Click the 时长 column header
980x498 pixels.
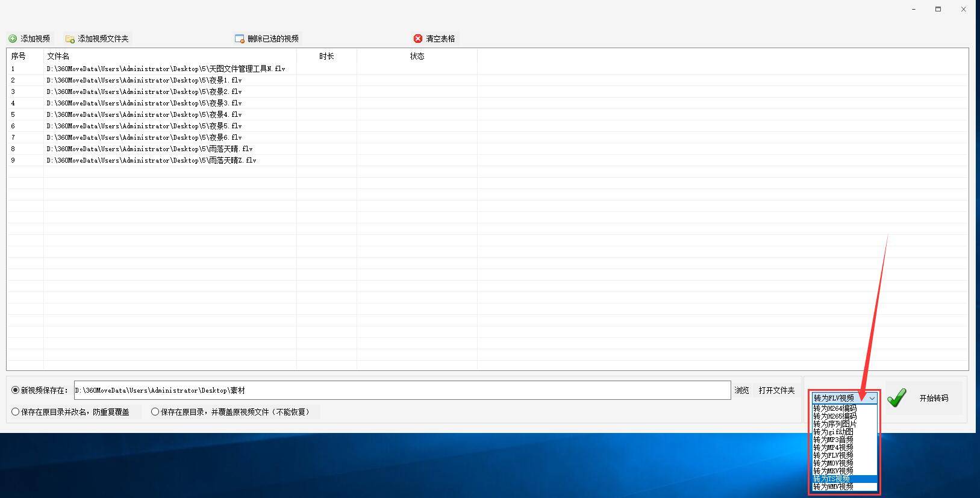point(326,56)
